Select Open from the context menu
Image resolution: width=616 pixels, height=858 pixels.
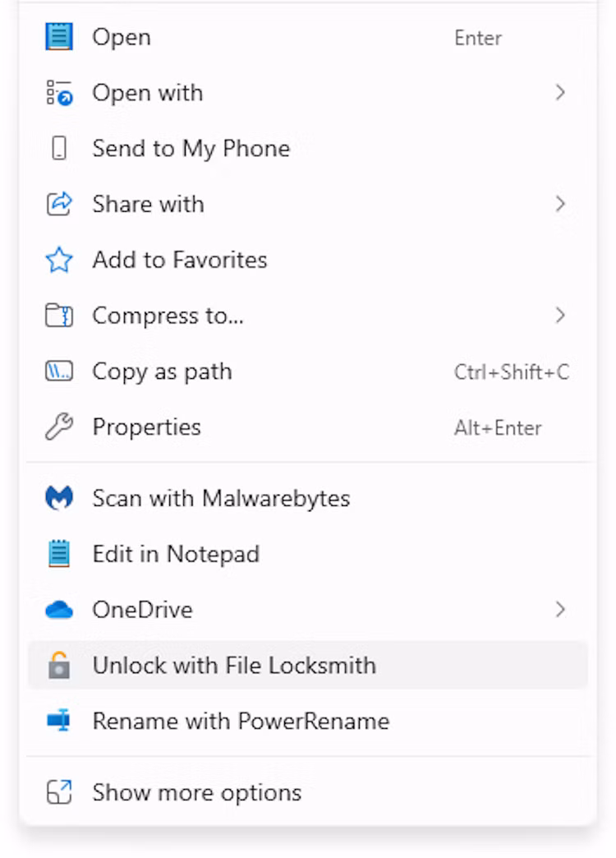click(122, 37)
